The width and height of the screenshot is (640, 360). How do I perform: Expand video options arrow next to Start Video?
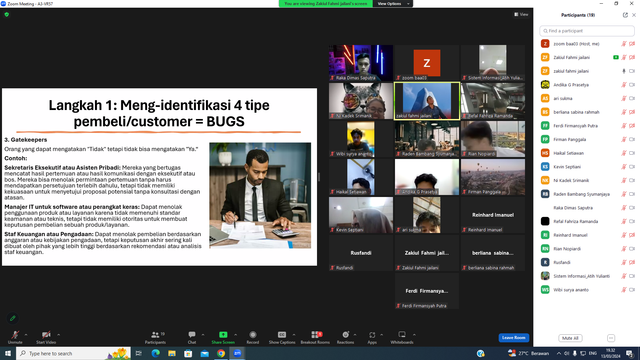pos(58,335)
